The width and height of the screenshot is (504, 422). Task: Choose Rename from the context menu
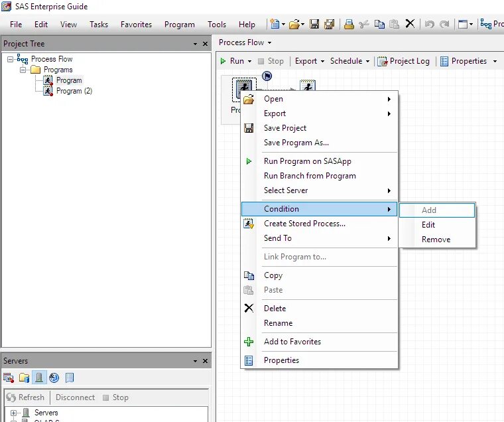[319, 323]
